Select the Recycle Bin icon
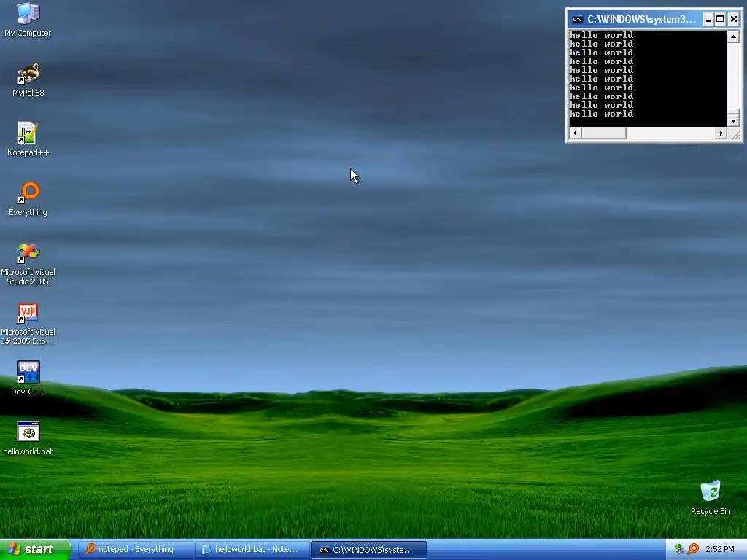 [711, 498]
